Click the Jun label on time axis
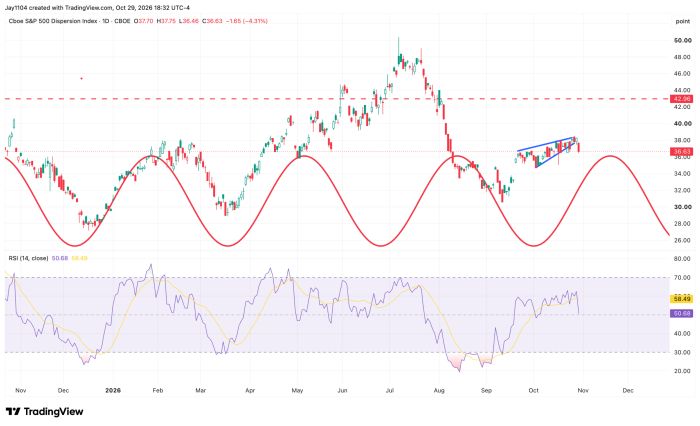 [x=342, y=390]
